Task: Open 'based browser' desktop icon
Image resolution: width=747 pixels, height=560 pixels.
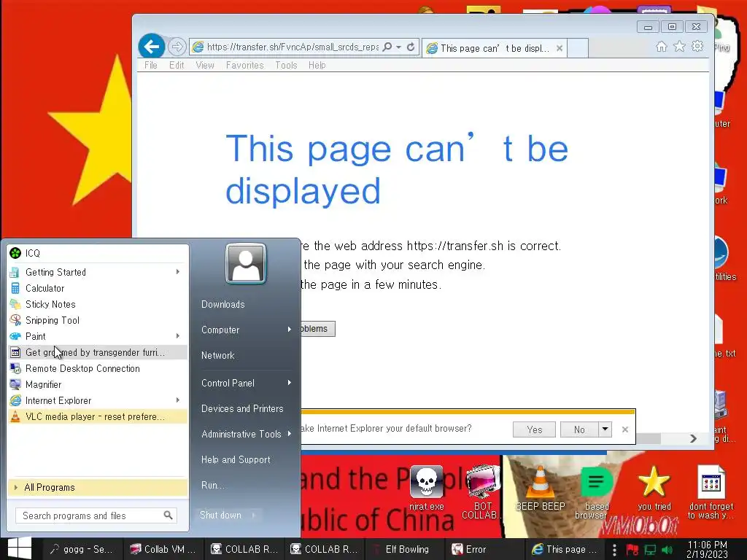Action: click(595, 493)
